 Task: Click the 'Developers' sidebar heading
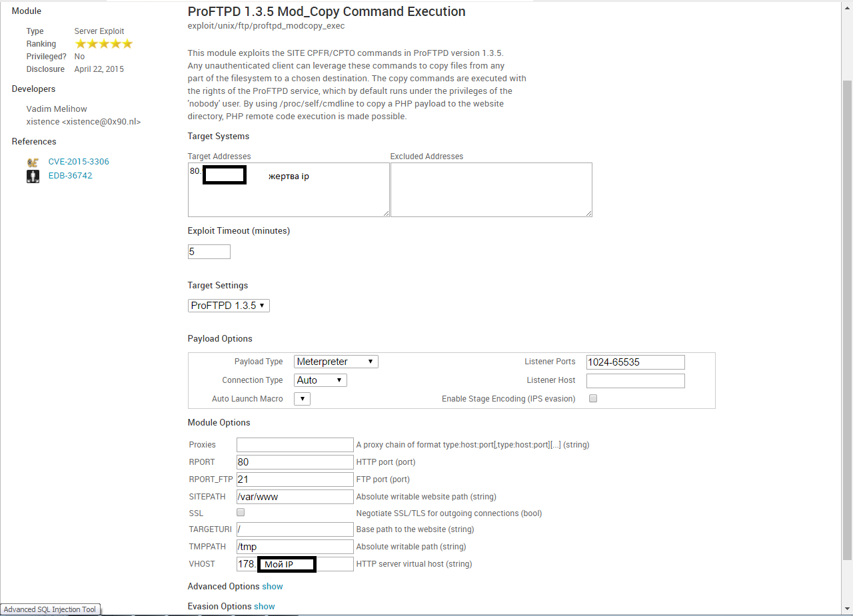coord(34,89)
